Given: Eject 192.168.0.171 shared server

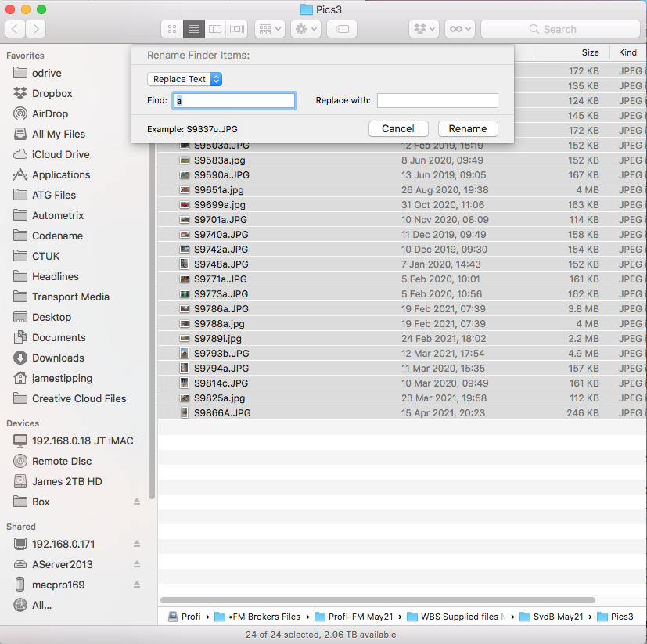Looking at the screenshot, I should tap(137, 544).
